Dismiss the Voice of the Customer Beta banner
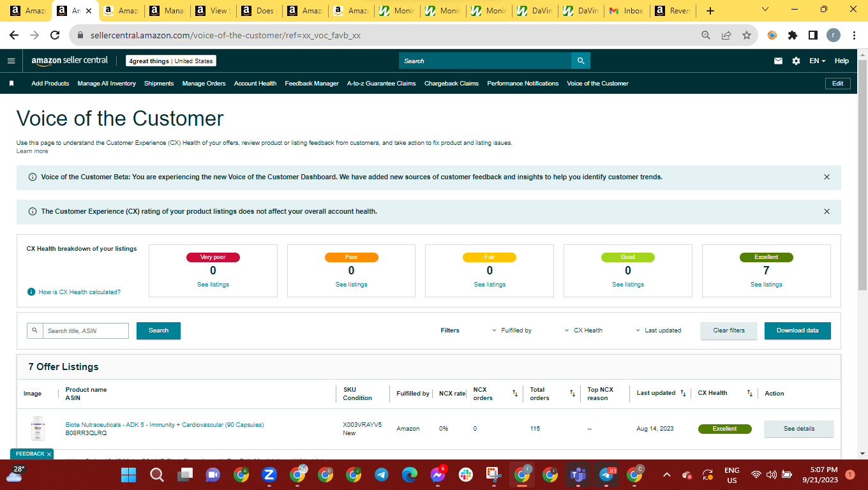This screenshot has height=490, width=868. [827, 177]
